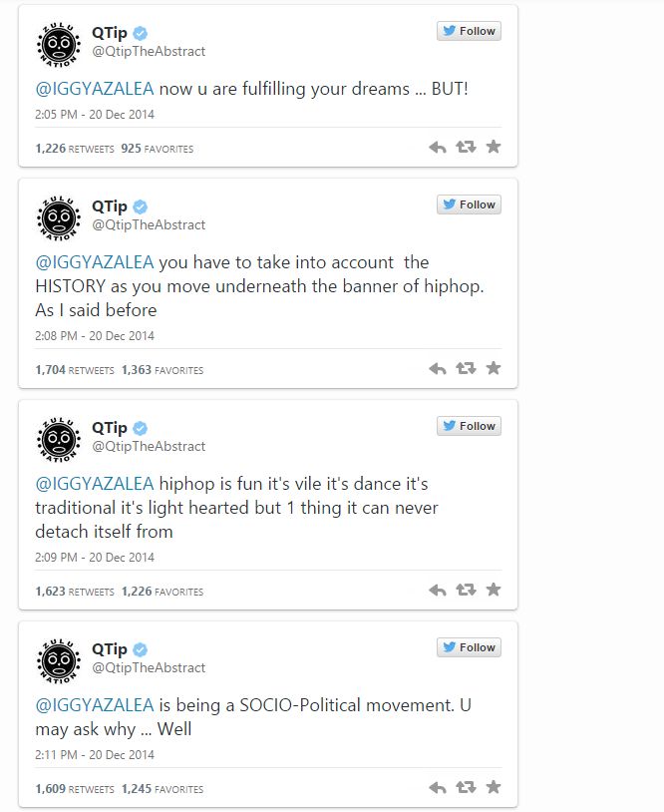Screen dimensions: 664x812
Task: View the 1,226 favorites on third tweet
Action: click(x=163, y=592)
